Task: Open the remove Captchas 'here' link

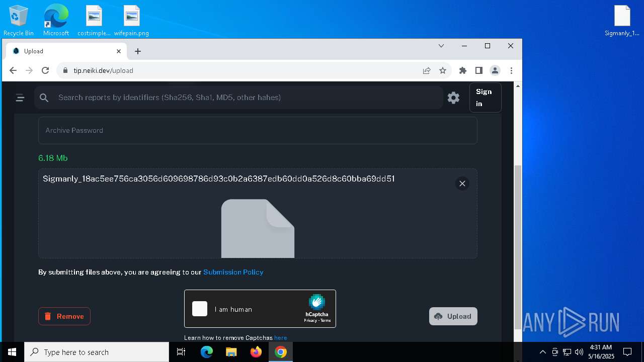Action: tap(281, 338)
